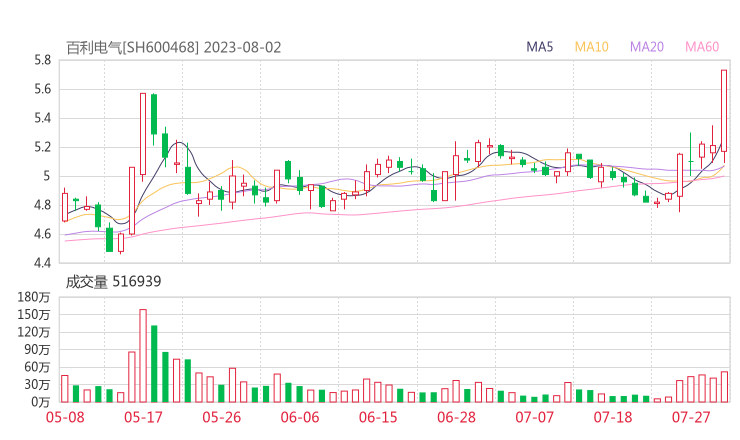740x440 pixels.
Task: Click the 成交量 516939 volume label
Action: 113,282
